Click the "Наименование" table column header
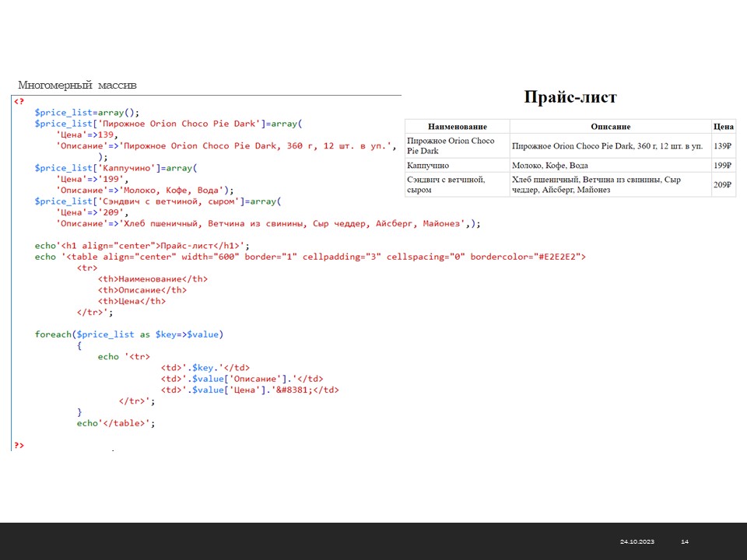The height and width of the screenshot is (560, 747). tap(457, 127)
